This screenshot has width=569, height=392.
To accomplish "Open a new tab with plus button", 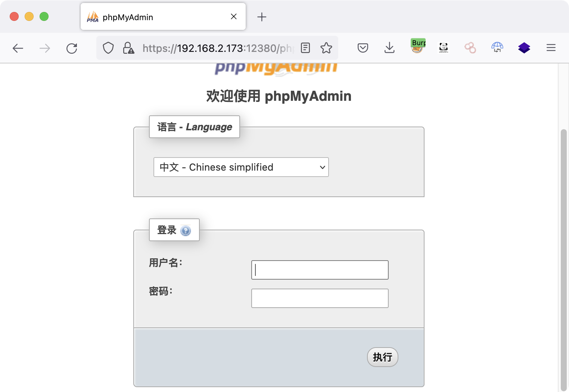I will [262, 17].
